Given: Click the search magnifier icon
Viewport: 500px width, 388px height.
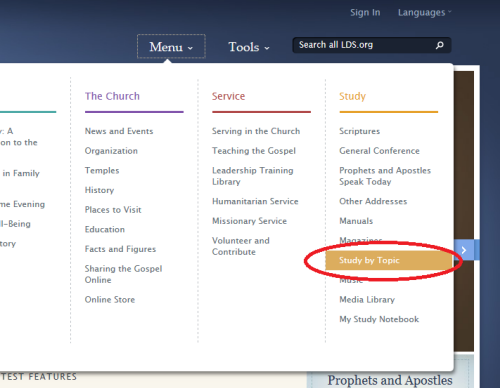Looking at the screenshot, I should pyautogui.click(x=440, y=45).
